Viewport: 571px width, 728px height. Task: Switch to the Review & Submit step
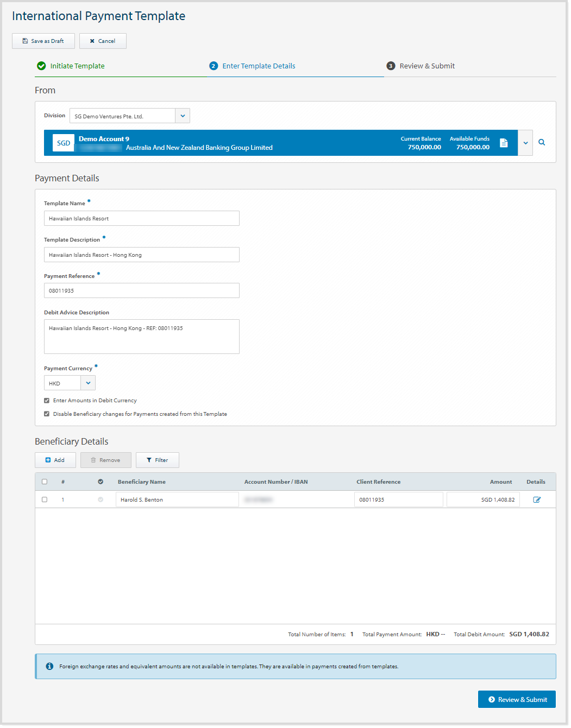pyautogui.click(x=427, y=66)
